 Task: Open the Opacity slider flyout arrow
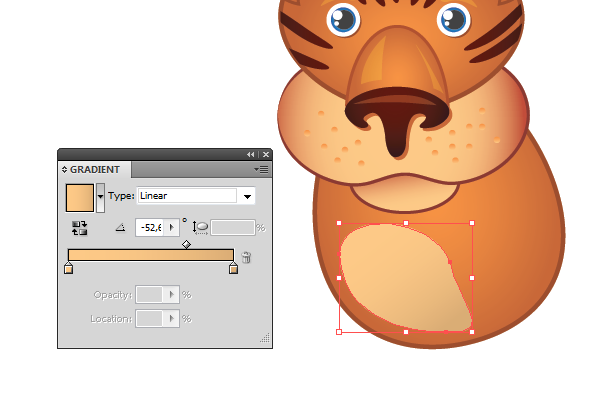(171, 295)
